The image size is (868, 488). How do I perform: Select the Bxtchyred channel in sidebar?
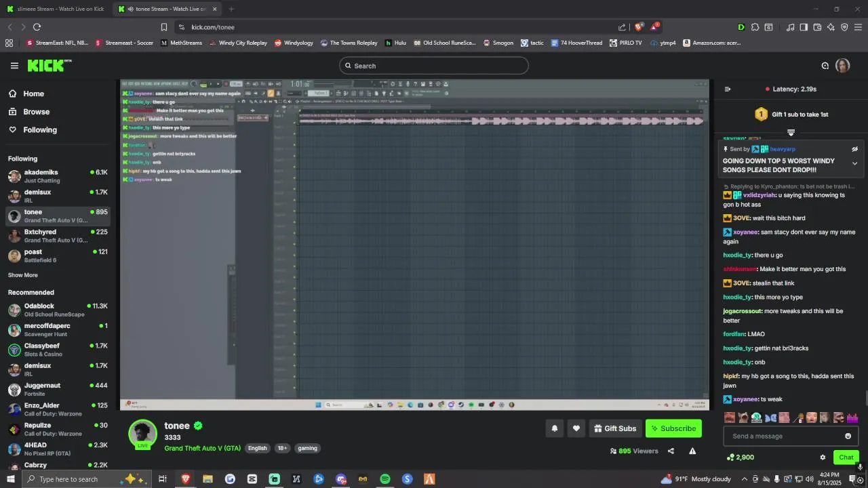58,236
